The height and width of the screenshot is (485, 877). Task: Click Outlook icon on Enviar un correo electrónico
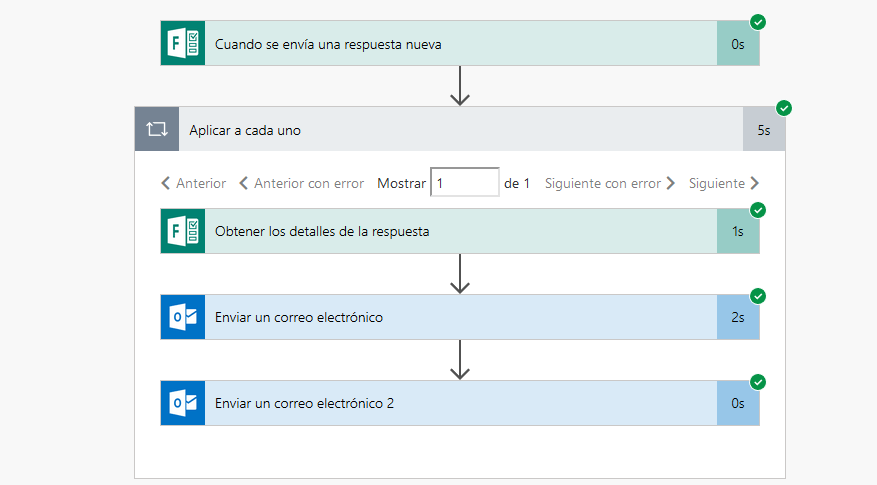(x=183, y=317)
